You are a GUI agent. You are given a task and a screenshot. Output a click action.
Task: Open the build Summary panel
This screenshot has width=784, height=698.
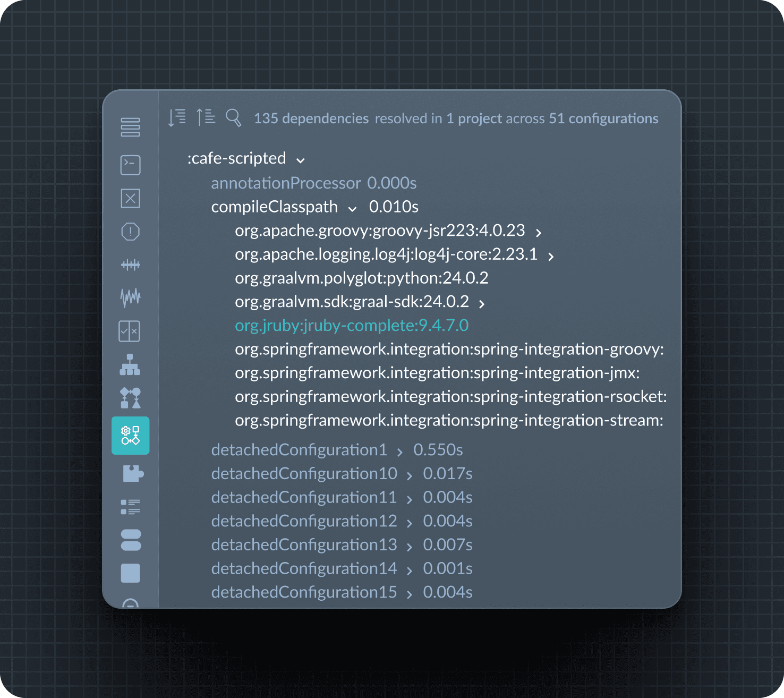(x=130, y=127)
